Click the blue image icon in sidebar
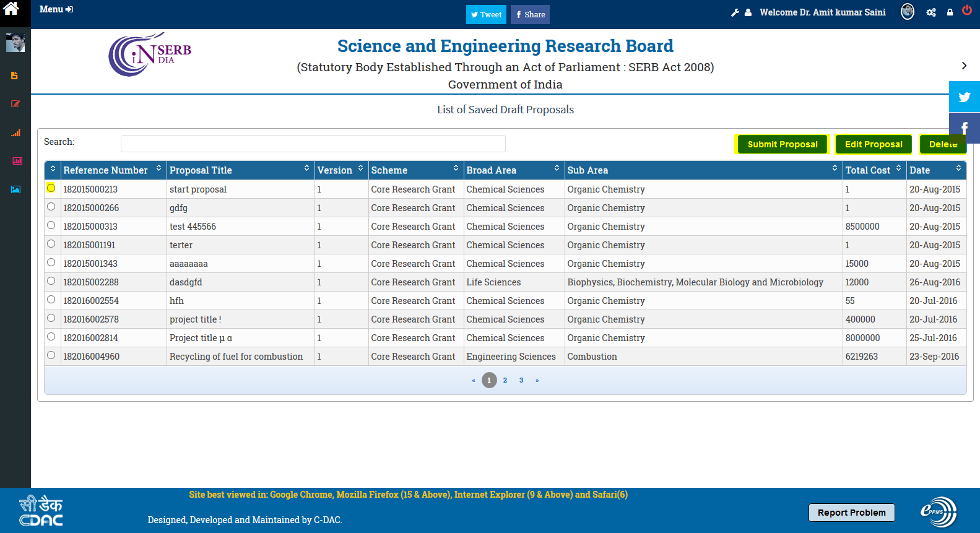This screenshot has width=980, height=533. [15, 189]
